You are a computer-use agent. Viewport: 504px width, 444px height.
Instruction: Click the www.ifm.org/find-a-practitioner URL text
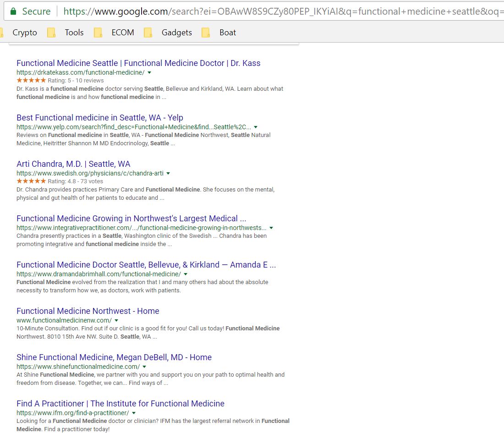73,413
